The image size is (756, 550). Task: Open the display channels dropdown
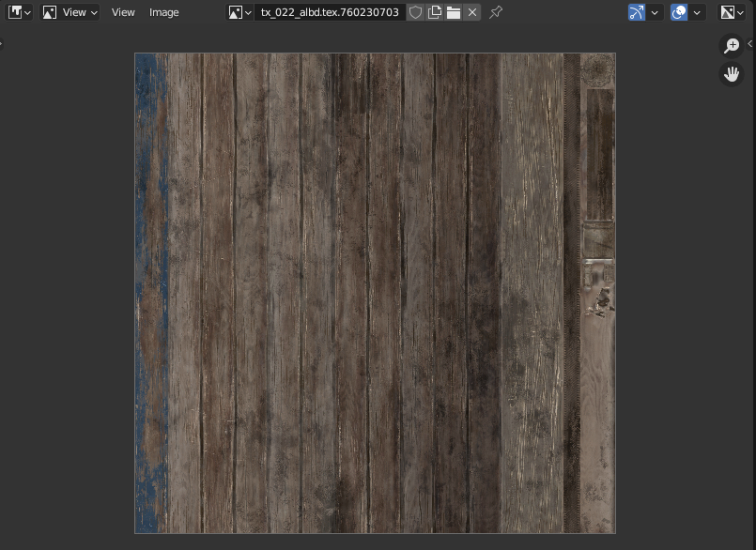pos(732,12)
